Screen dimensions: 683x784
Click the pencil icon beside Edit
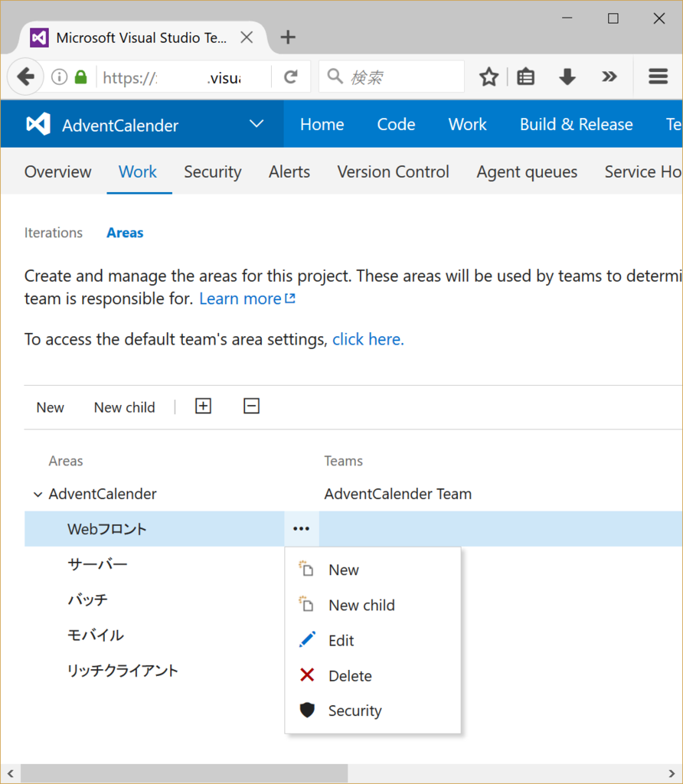coord(307,639)
